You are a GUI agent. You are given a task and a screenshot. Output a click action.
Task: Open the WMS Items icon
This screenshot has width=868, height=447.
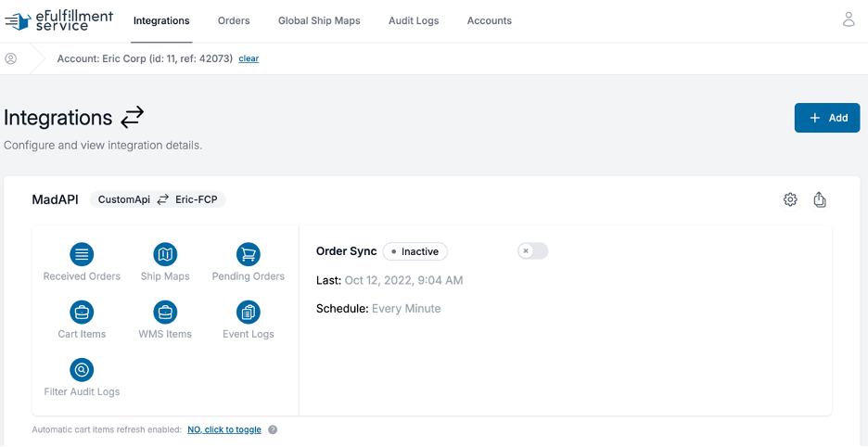click(165, 313)
